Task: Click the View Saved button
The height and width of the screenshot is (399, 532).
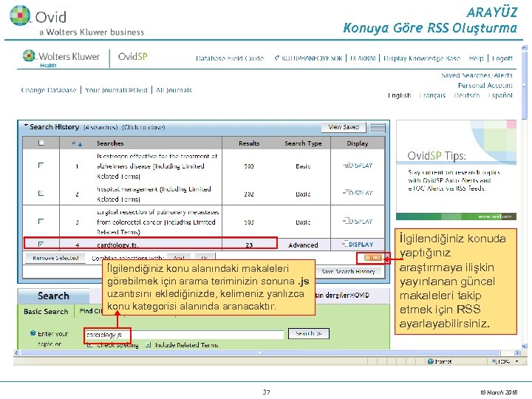Action: (x=344, y=127)
